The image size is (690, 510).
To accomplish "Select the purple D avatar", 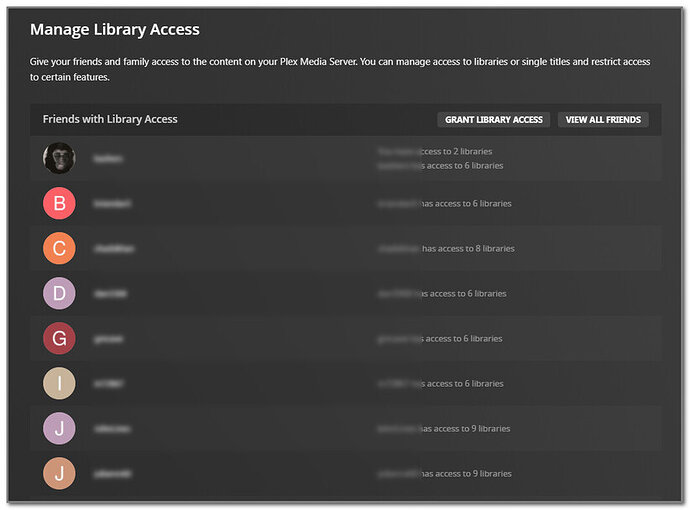I will (x=59, y=293).
